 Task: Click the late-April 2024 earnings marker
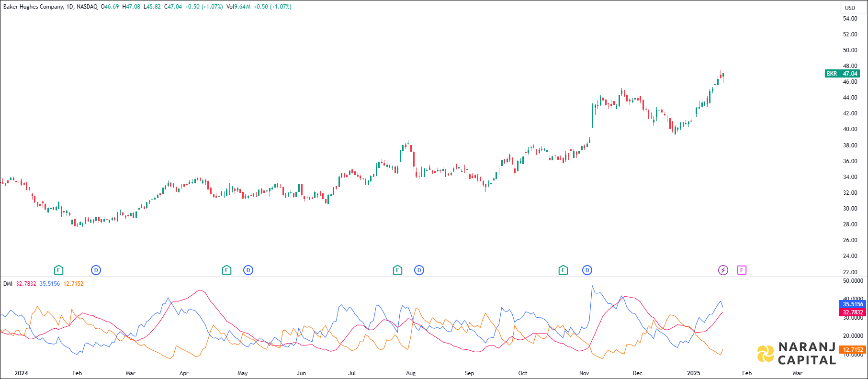(226, 270)
